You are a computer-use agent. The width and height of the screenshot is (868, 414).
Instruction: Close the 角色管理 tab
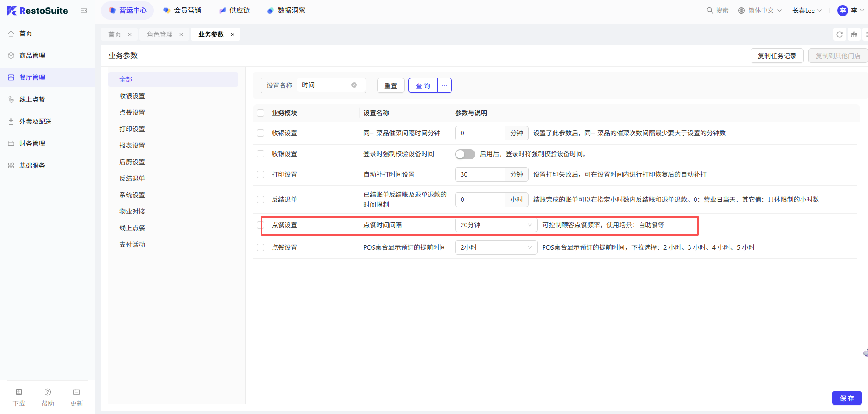(x=181, y=34)
